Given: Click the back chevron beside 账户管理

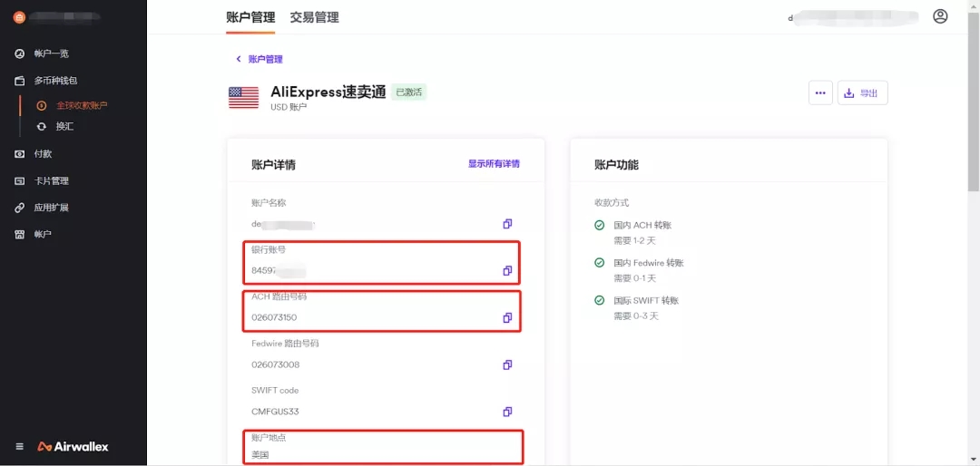Looking at the screenshot, I should 238,59.
